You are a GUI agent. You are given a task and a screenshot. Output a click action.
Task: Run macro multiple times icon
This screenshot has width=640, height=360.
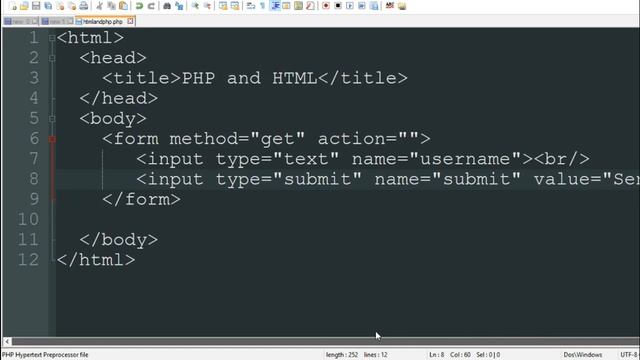click(362, 6)
